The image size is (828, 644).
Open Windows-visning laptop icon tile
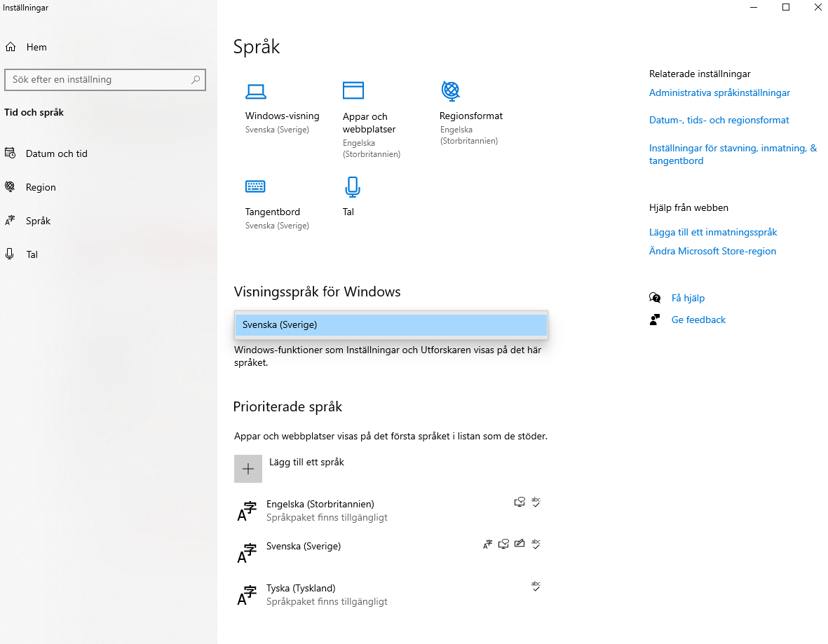256,92
